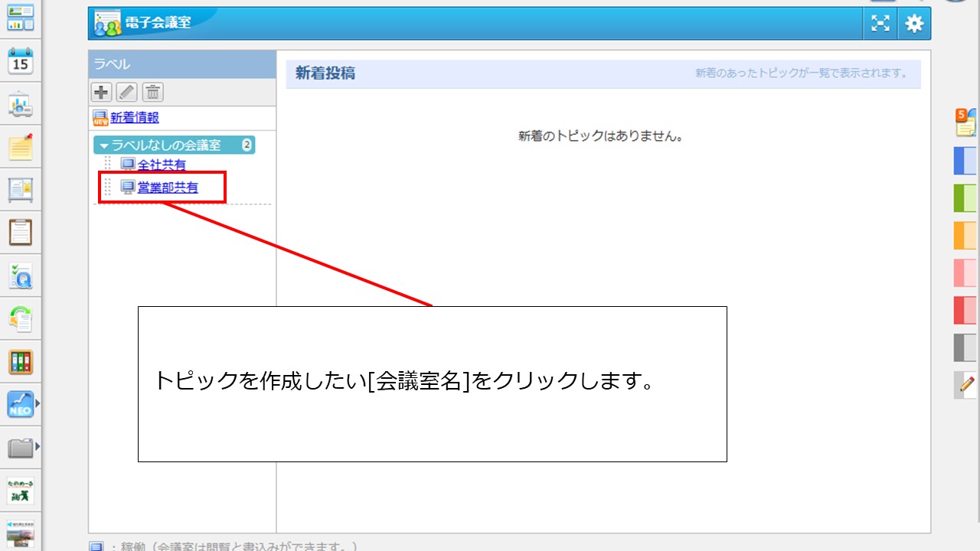
Task: Delete label with the trash button
Action: [x=153, y=93]
